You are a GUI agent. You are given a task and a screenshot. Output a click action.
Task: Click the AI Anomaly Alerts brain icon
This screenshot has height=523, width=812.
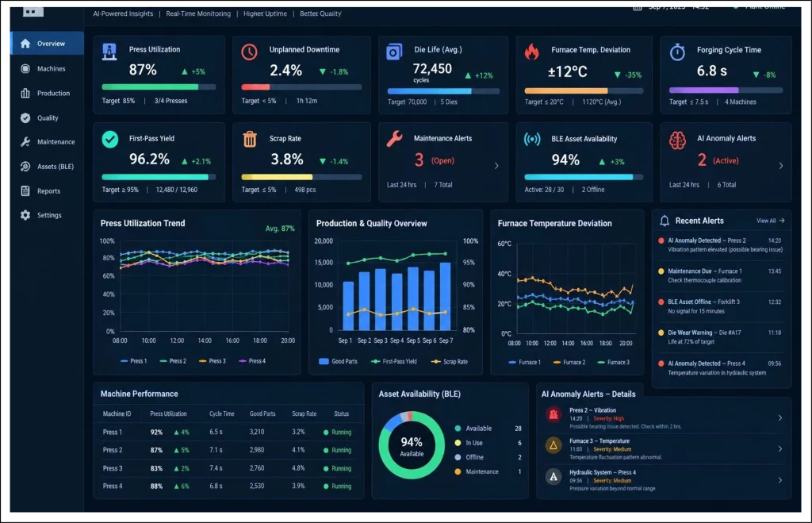(x=677, y=140)
